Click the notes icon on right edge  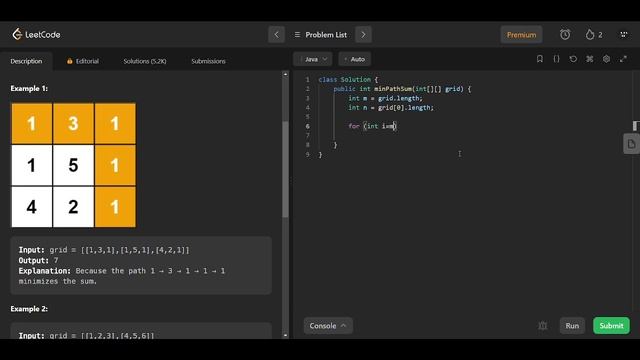pos(631,144)
